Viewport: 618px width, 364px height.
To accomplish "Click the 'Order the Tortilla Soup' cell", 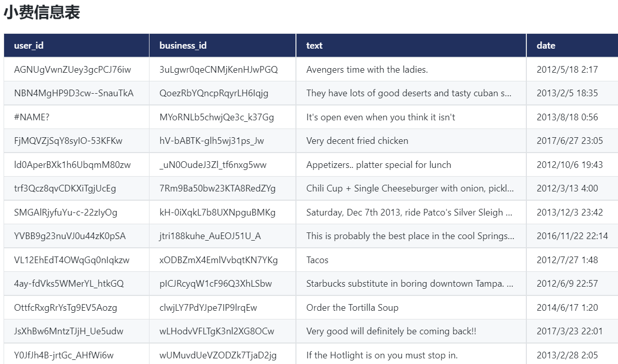I will click(352, 308).
